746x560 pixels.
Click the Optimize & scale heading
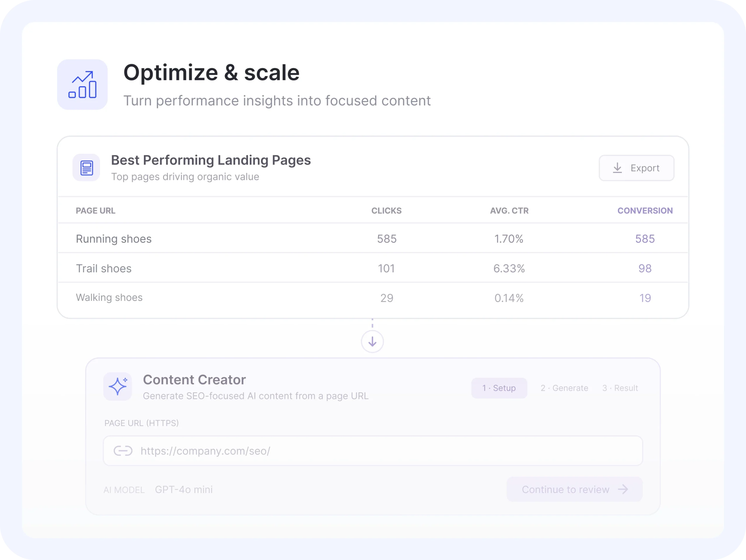[x=212, y=73]
